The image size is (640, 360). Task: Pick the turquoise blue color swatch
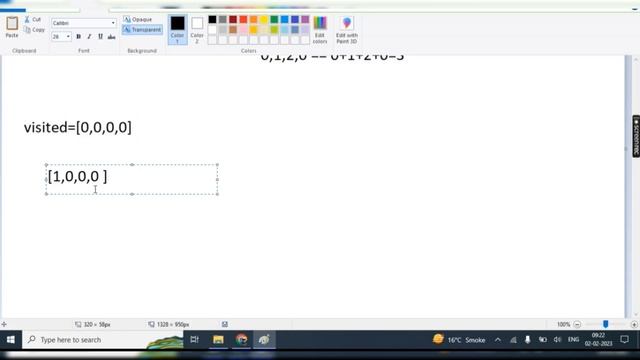click(284, 19)
